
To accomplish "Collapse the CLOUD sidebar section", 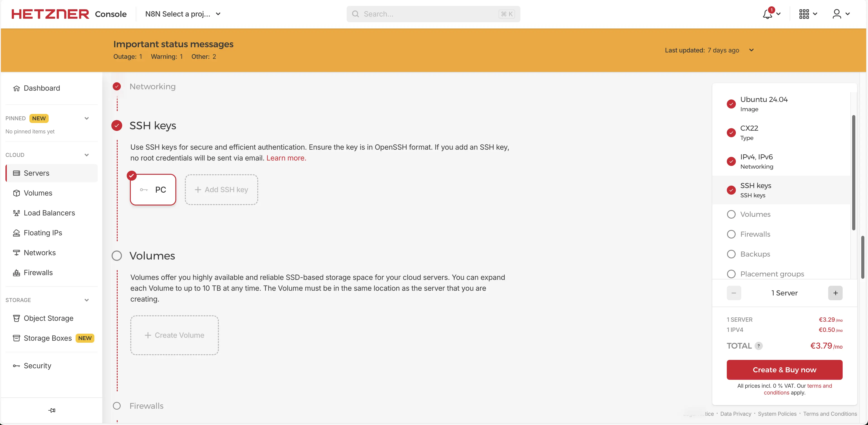I will click(x=87, y=155).
